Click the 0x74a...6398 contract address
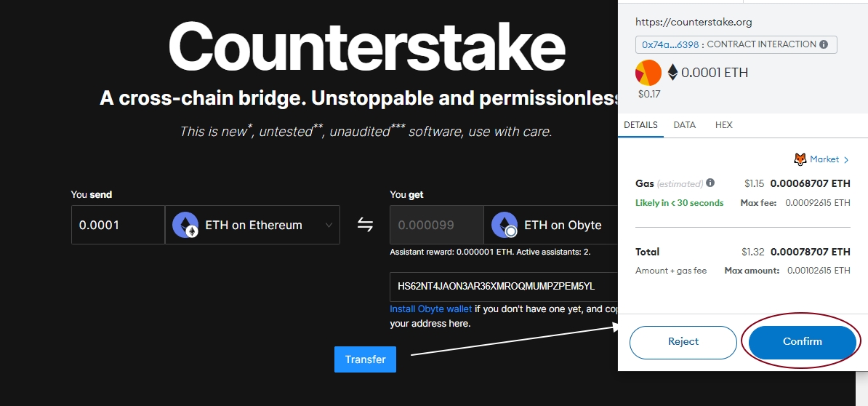The height and width of the screenshot is (406, 868). [670, 44]
